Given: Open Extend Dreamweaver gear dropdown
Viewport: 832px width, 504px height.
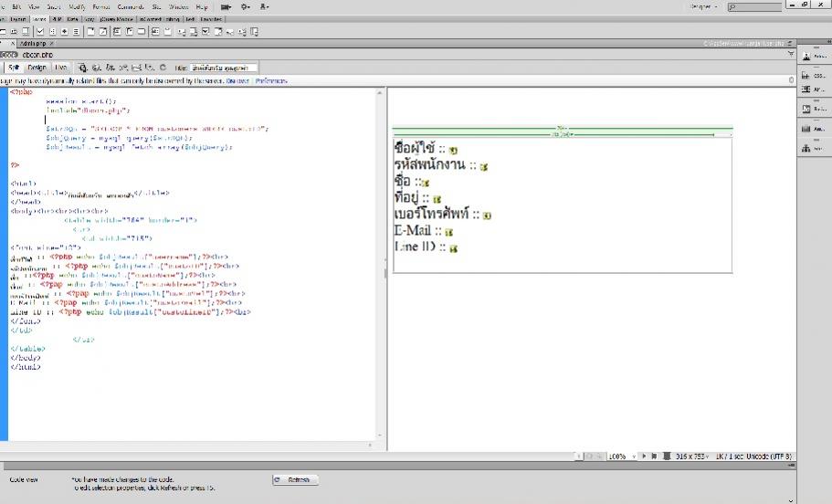Looking at the screenshot, I should tap(245, 7).
